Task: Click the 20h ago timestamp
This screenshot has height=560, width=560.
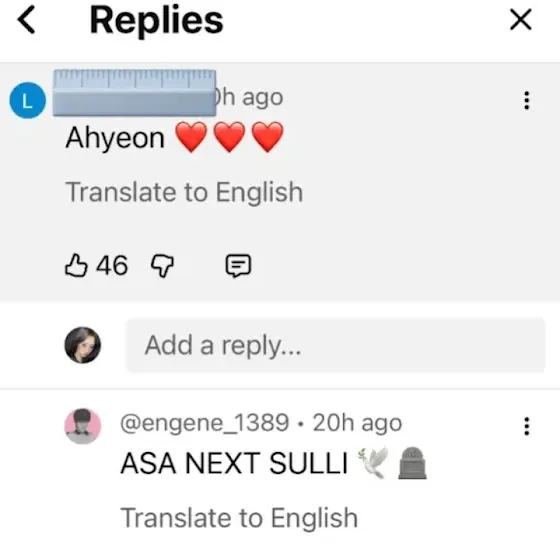Action: [357, 423]
